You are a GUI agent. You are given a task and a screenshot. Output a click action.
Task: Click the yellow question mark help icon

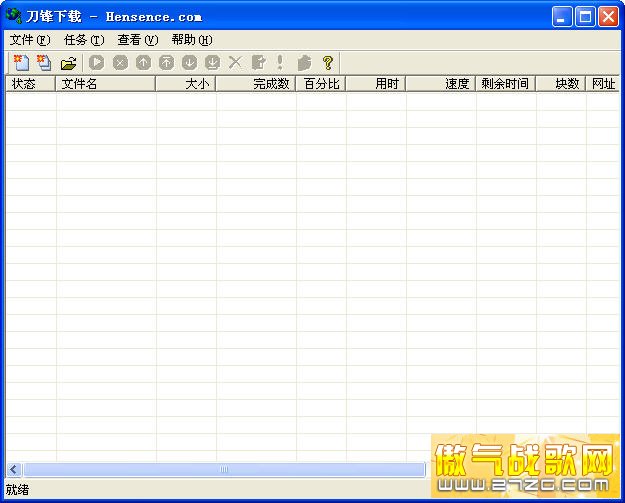coord(328,63)
